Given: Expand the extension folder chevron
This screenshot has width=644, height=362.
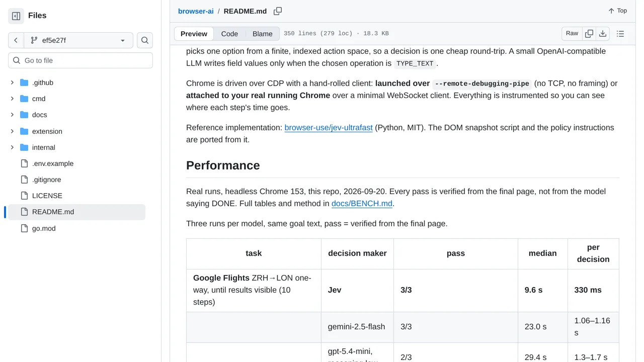Looking at the screenshot, I should pyautogui.click(x=12, y=131).
